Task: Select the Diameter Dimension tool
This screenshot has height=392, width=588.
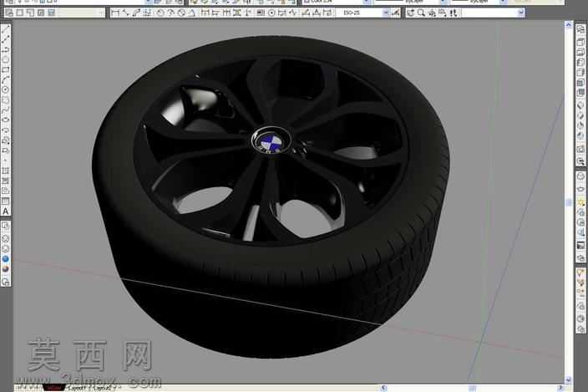Action: tap(181, 13)
